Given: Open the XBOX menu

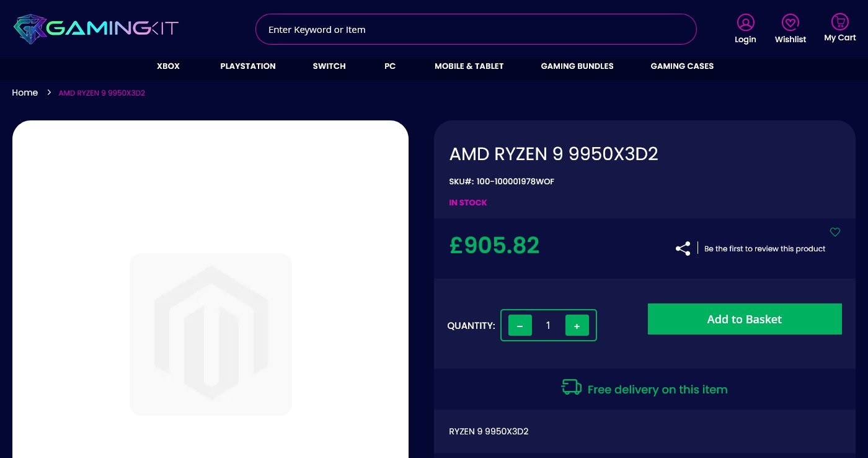Looking at the screenshot, I should tap(168, 66).
